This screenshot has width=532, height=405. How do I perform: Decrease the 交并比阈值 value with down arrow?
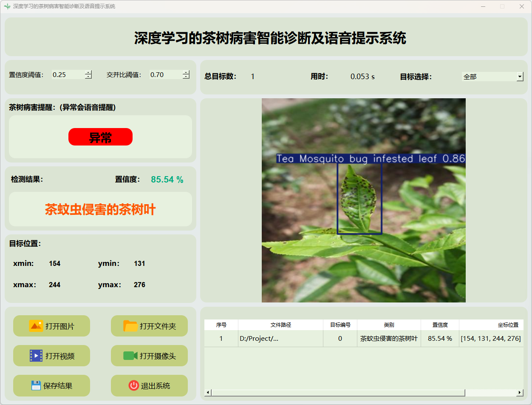(186, 77)
